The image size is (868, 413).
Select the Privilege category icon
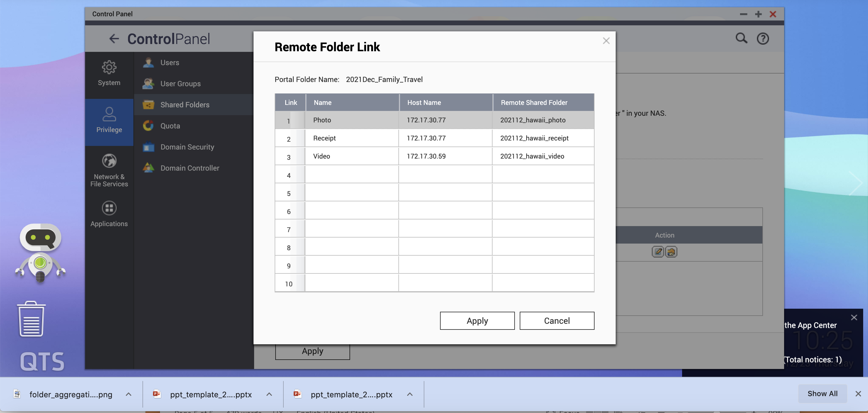point(109,114)
